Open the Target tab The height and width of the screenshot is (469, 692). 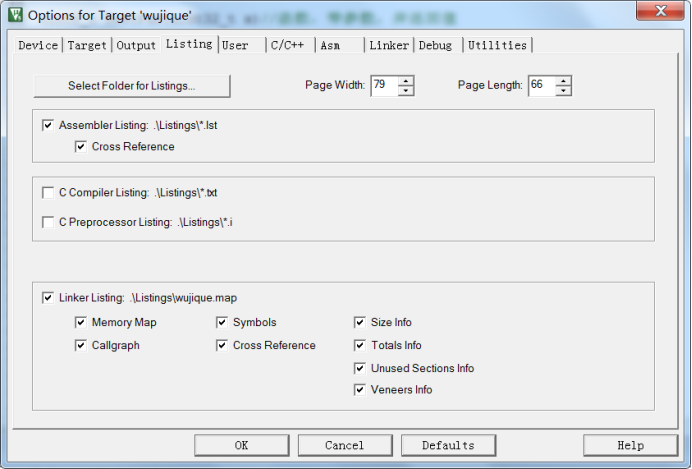click(x=87, y=45)
